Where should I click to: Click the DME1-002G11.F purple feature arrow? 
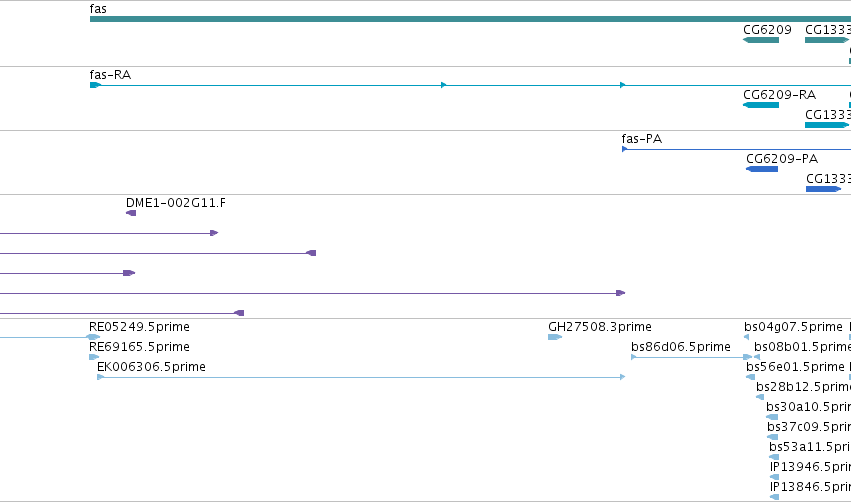click(x=131, y=213)
